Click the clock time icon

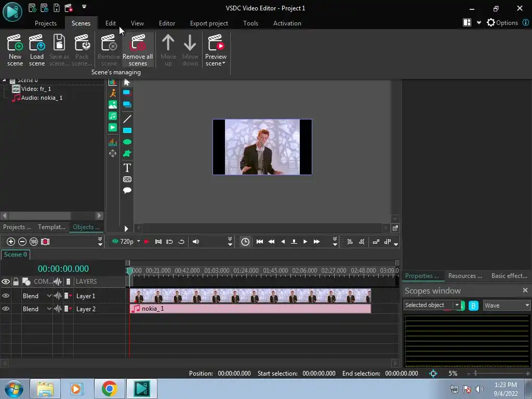click(245, 242)
